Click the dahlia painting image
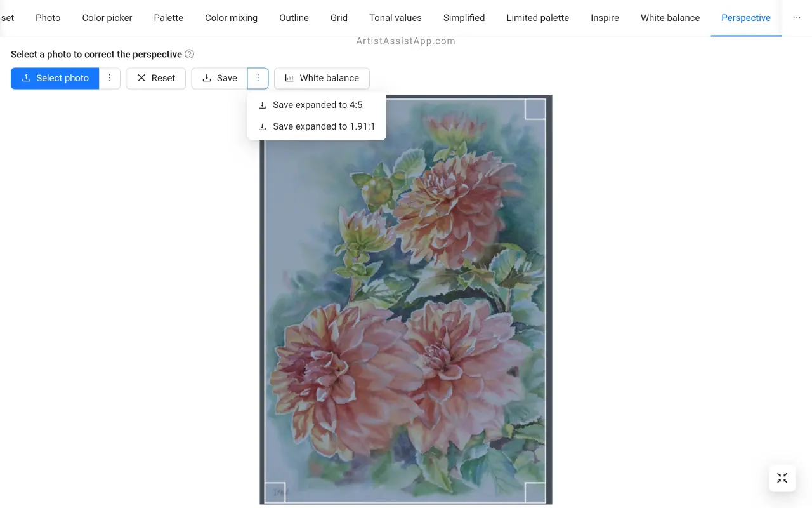This screenshot has width=812, height=508. pyautogui.click(x=406, y=300)
